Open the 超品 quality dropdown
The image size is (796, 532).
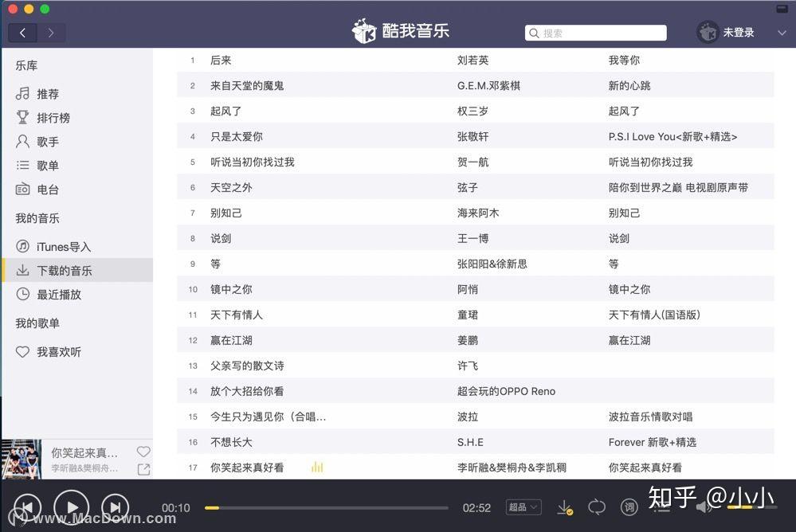tap(523, 507)
